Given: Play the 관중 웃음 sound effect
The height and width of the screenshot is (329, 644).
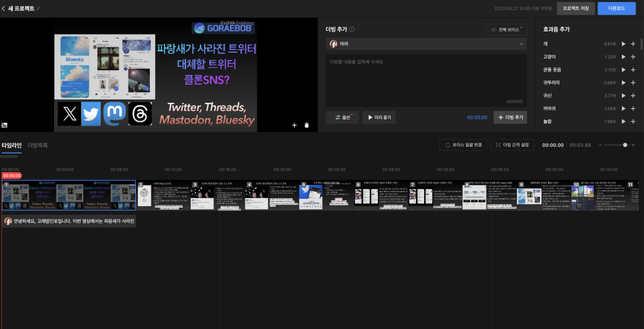Looking at the screenshot, I should [623, 69].
